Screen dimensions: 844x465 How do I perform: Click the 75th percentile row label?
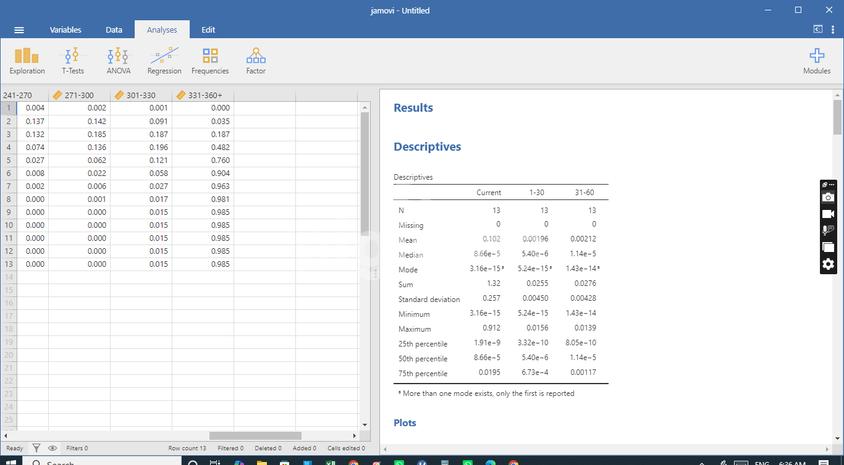423,374
